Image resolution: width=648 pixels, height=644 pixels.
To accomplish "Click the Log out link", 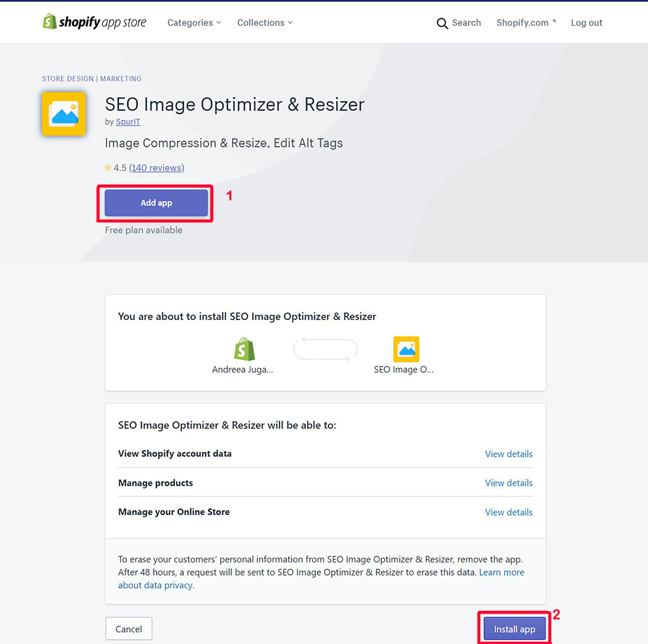I will [586, 23].
